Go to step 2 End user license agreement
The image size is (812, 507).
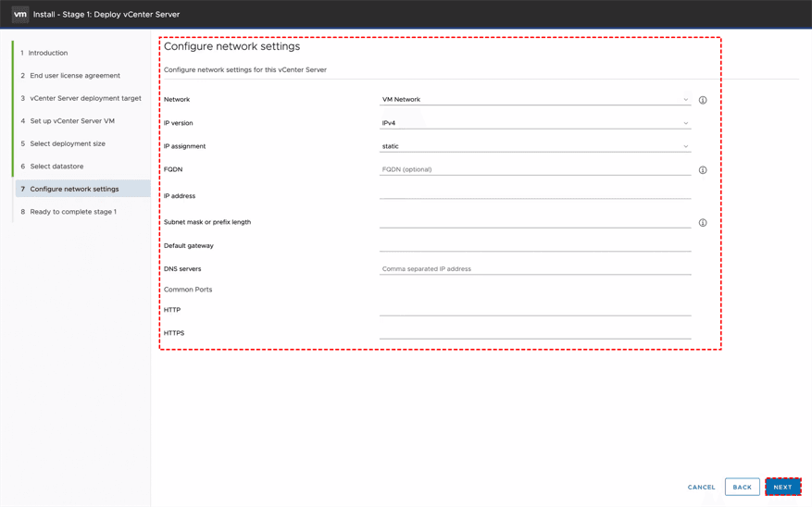(70, 76)
